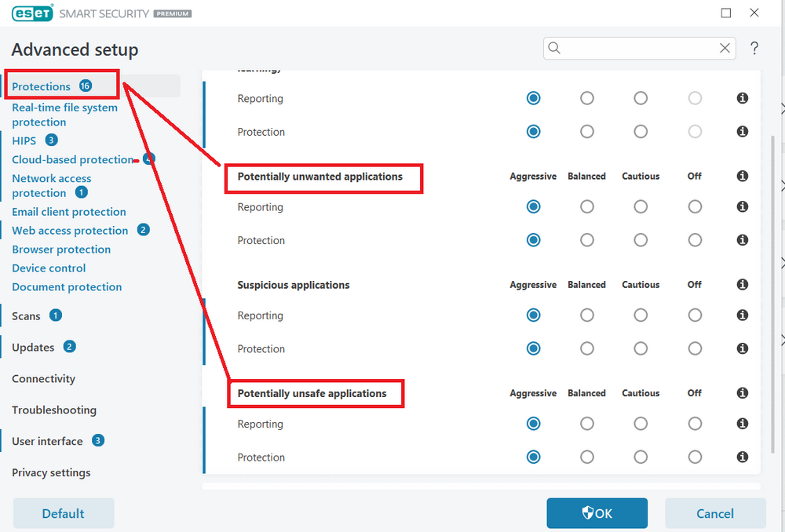Set Potentially unsafe applications Reporting to Balanced
The width and height of the screenshot is (785, 532).
click(586, 424)
